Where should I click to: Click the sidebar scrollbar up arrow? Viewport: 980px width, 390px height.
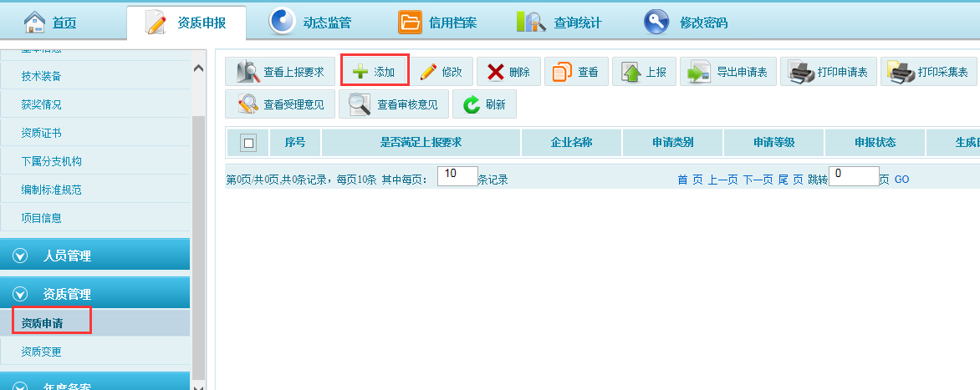coord(198,68)
